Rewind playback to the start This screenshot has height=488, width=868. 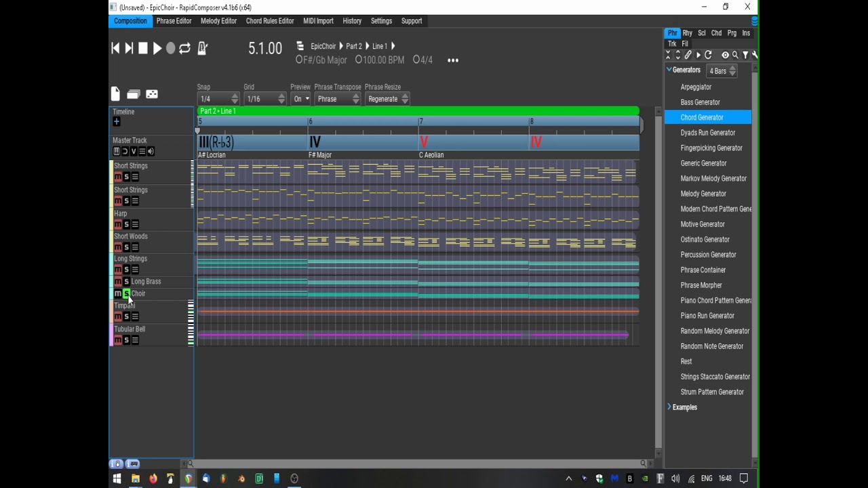(x=115, y=48)
